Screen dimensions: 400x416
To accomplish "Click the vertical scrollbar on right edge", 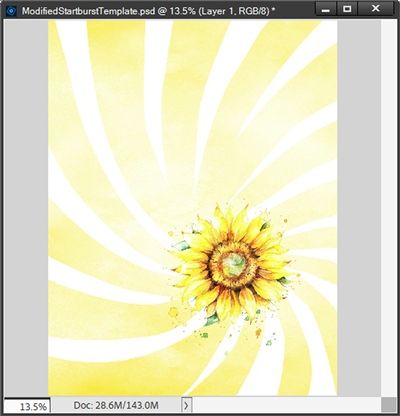I will (388, 208).
